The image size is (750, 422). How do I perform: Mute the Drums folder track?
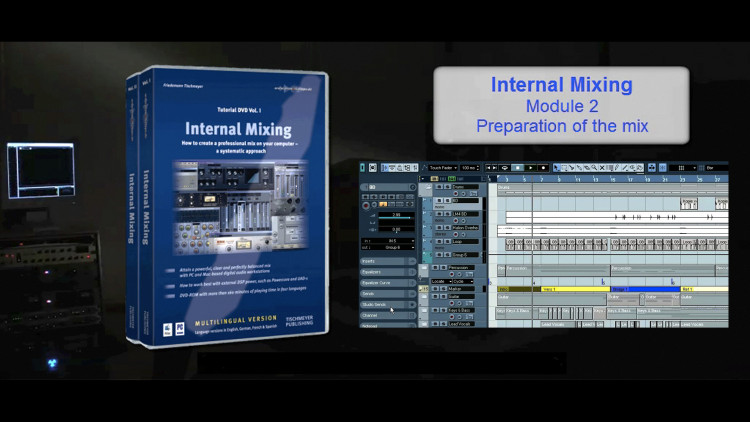coord(439,187)
